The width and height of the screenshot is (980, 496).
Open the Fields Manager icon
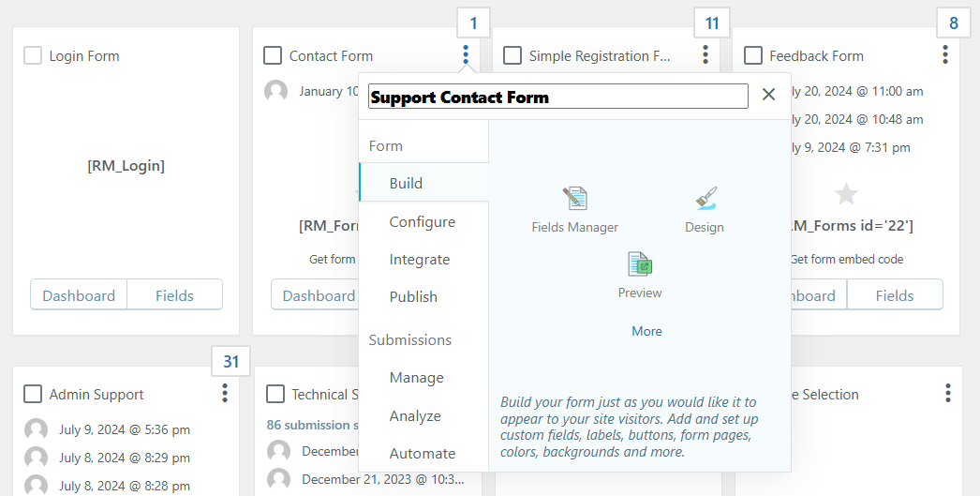(x=574, y=199)
